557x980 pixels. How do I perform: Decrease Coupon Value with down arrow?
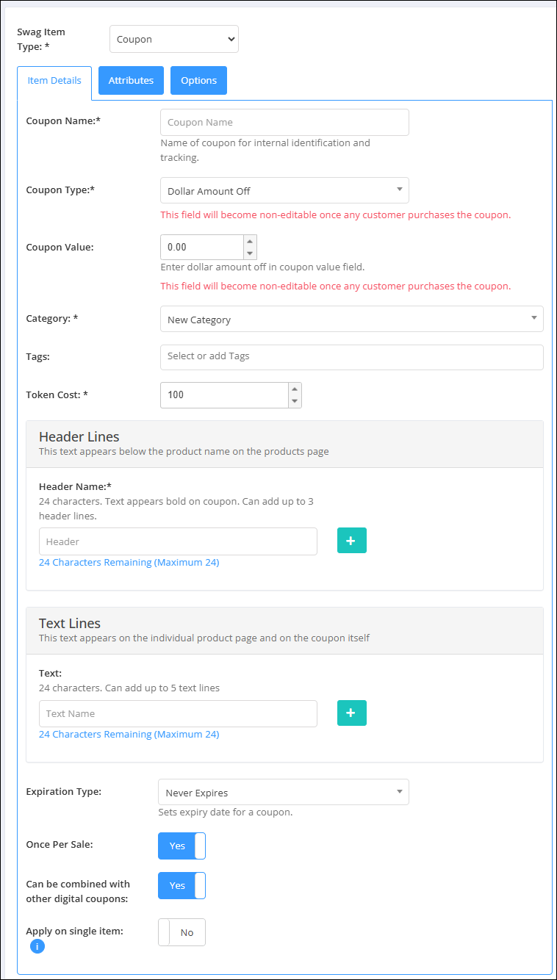point(250,253)
